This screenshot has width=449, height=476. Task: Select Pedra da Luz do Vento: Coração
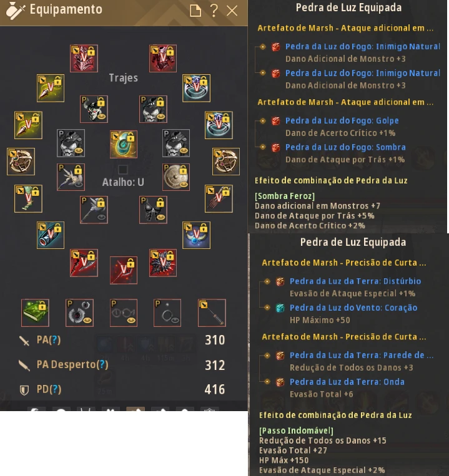point(353,308)
